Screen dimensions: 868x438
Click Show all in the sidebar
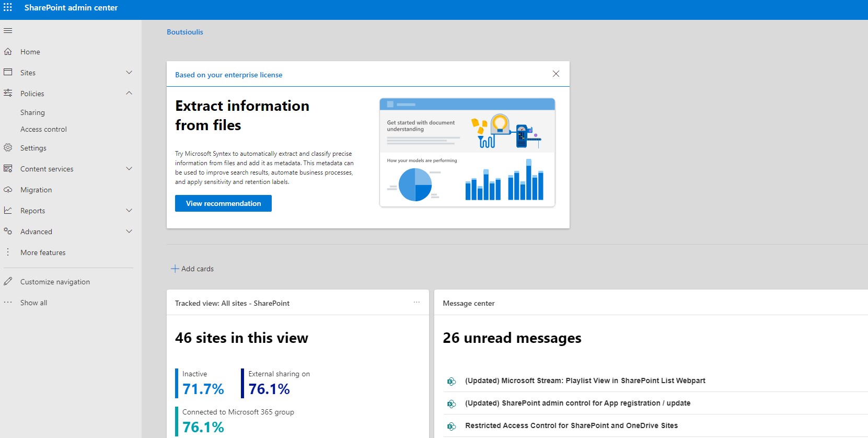pyautogui.click(x=33, y=303)
